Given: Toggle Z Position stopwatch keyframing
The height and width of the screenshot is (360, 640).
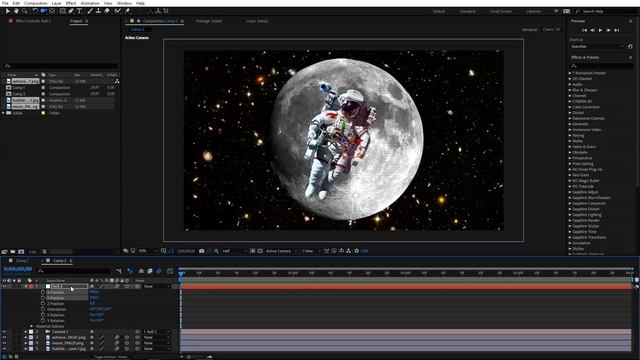Looking at the screenshot, I should click(x=43, y=304).
